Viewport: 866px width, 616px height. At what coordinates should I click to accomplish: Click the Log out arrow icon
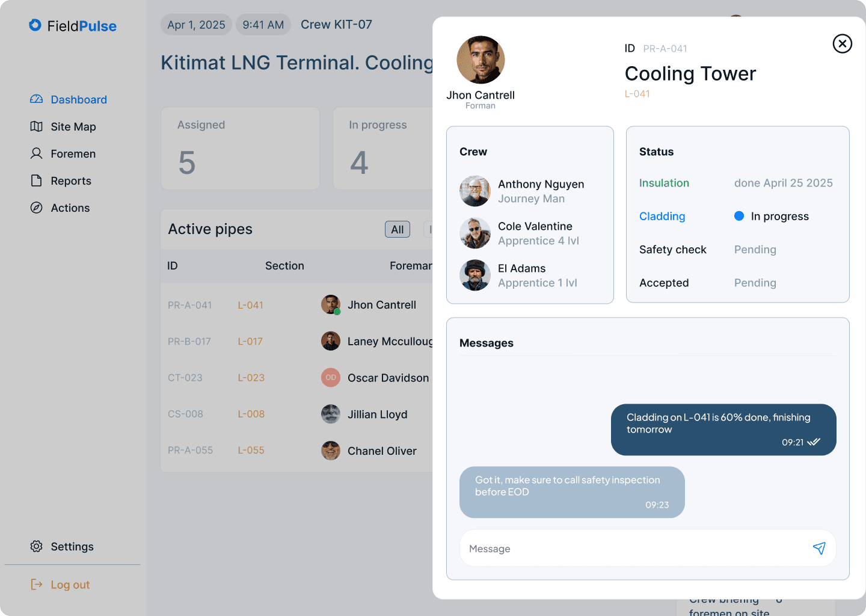click(x=36, y=584)
